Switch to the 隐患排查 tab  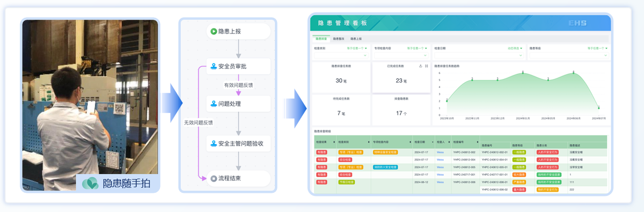[x=321, y=39]
